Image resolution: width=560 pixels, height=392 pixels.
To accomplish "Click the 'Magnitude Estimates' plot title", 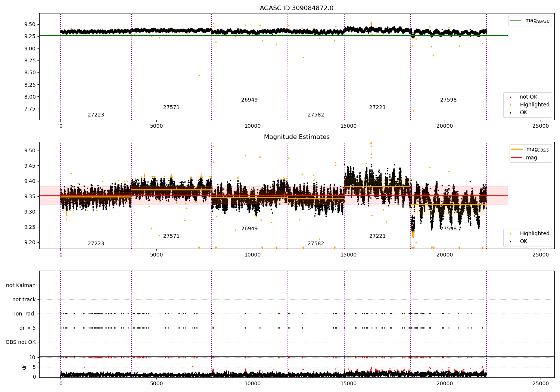I will click(296, 137).
